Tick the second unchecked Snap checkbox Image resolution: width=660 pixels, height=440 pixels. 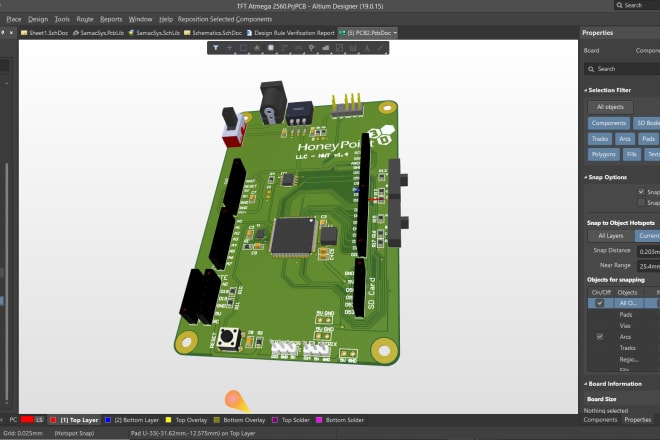(641, 203)
